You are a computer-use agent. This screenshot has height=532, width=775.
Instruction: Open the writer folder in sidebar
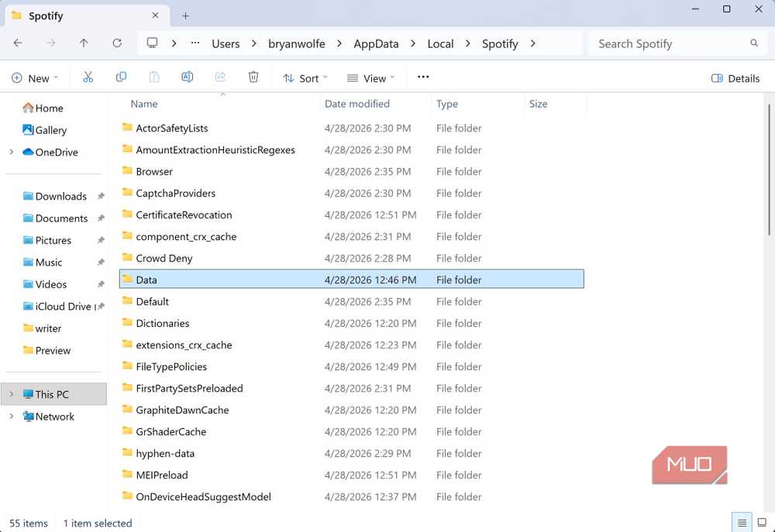pyautogui.click(x=42, y=328)
